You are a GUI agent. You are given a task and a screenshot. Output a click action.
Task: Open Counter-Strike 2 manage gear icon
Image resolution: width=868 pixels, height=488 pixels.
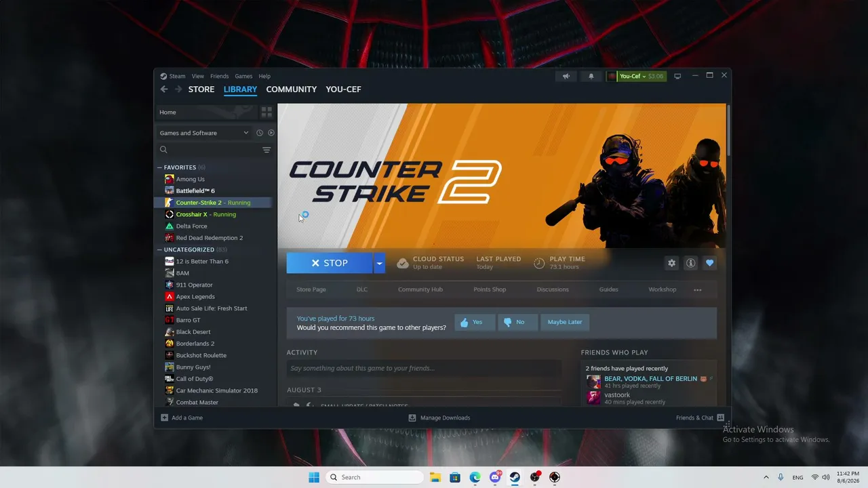[672, 263]
